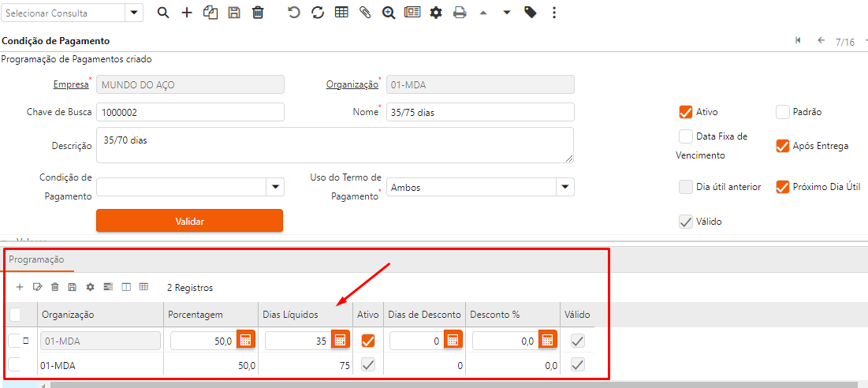This screenshot has width=868, height=388.
Task: Click the print icon in toolbar
Action: (x=460, y=13)
